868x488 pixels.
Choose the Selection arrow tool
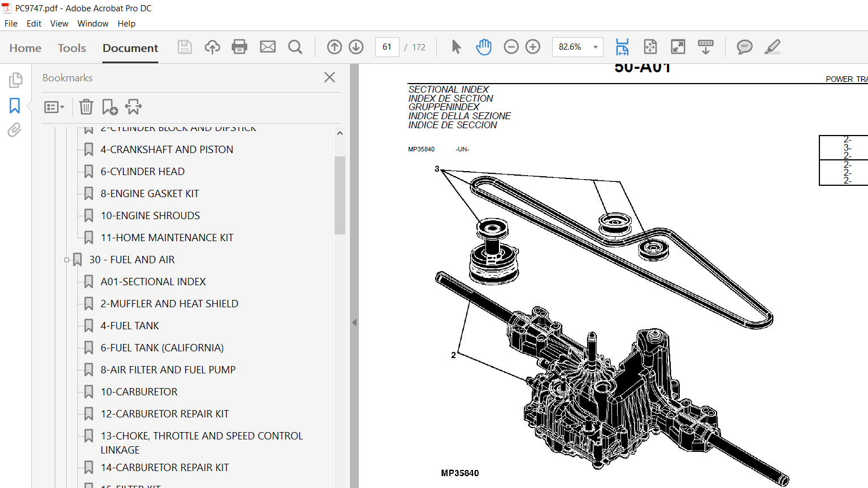click(456, 47)
